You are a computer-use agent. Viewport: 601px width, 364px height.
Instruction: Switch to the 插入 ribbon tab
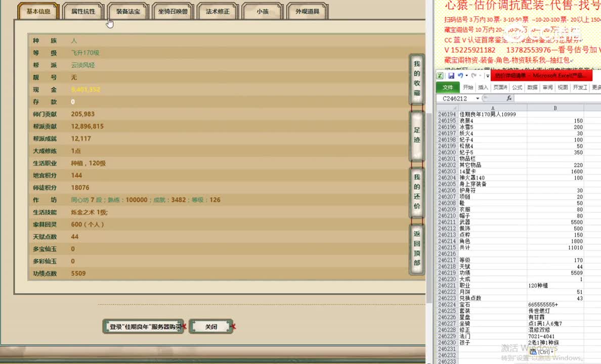coord(483,87)
